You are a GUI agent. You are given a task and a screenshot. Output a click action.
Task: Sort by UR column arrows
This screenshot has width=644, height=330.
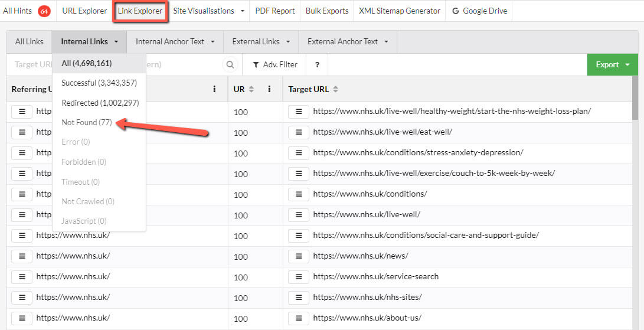click(x=252, y=89)
